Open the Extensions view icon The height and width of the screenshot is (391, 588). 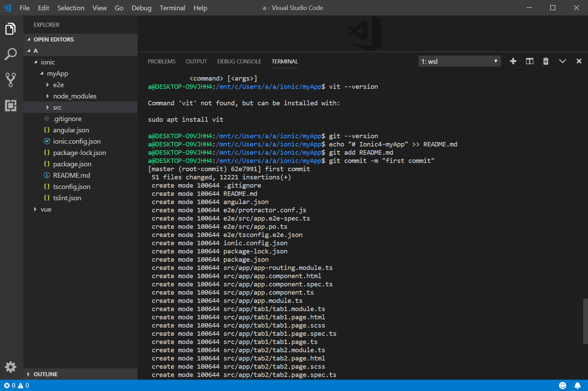(11, 105)
